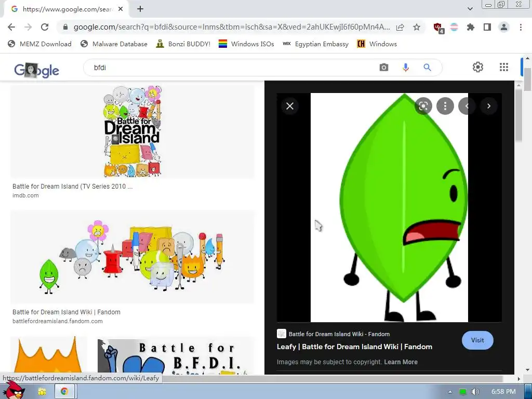Viewport: 532px width, 399px height.
Task: Open the Chrome three-dot menu
Action: 521,27
